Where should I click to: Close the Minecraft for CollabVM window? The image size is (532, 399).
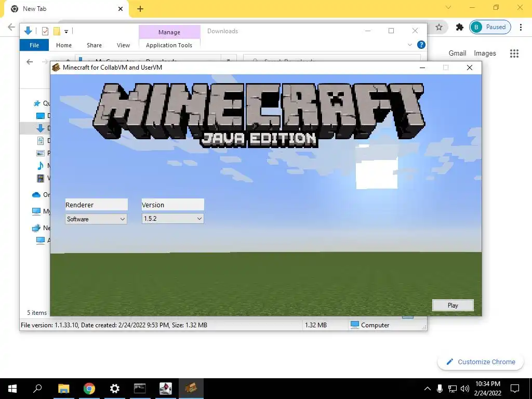click(470, 68)
